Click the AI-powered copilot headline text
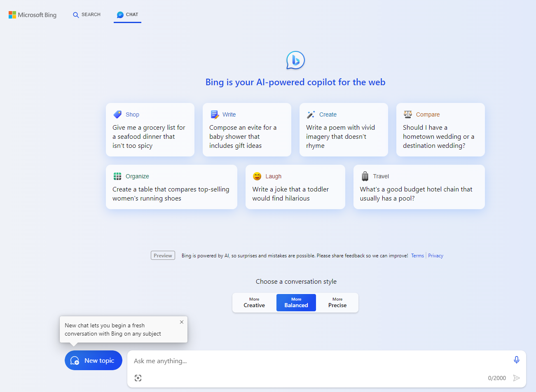 click(295, 82)
